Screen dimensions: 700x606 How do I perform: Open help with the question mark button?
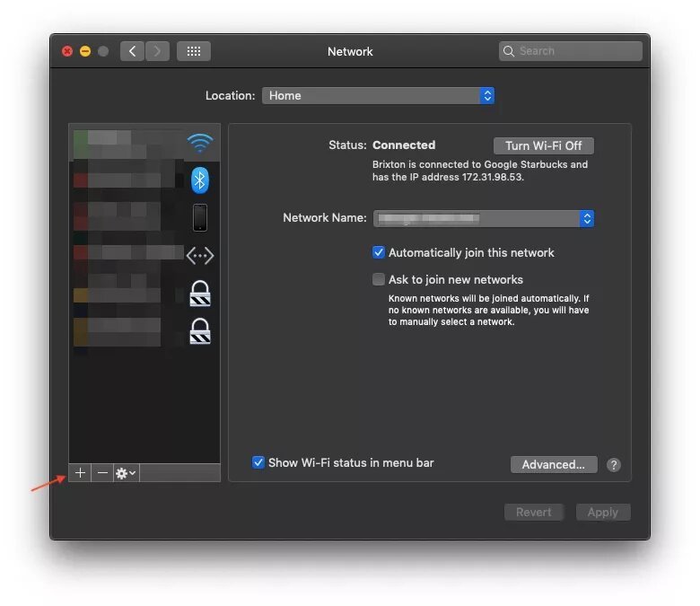[x=613, y=465]
